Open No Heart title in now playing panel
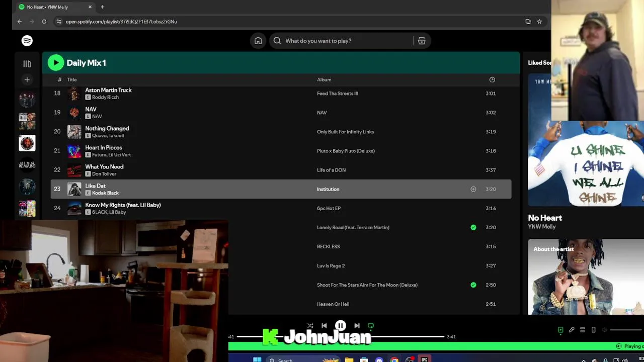644x362 pixels. click(545, 218)
